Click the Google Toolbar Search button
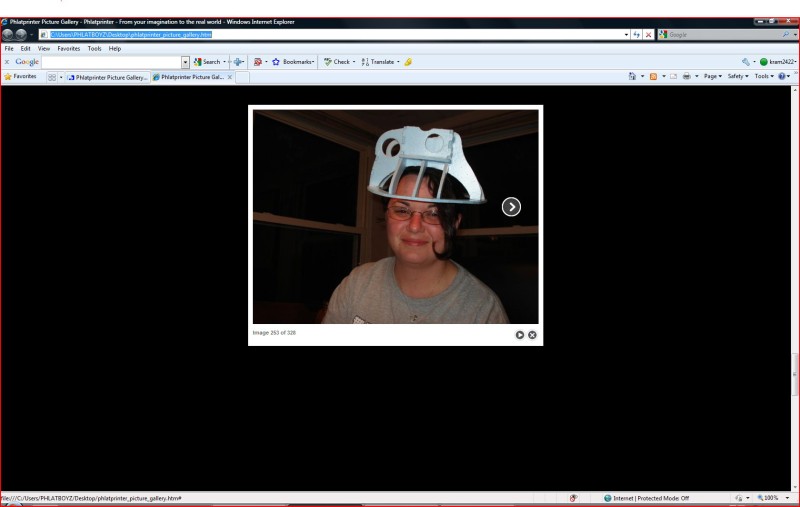Screen dimensions: 800x507 207,62
